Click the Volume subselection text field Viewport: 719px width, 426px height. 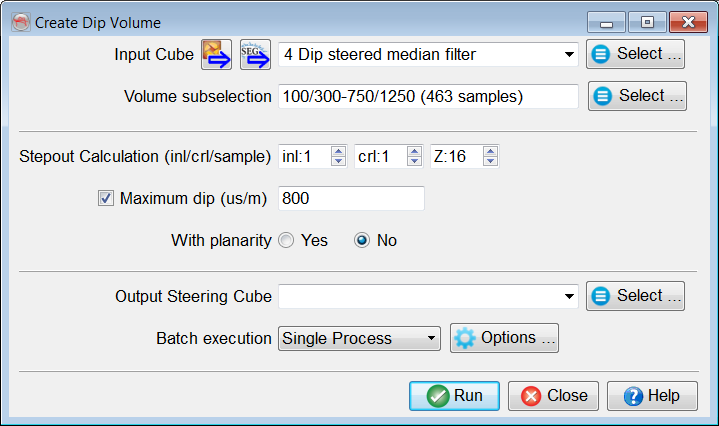point(428,97)
